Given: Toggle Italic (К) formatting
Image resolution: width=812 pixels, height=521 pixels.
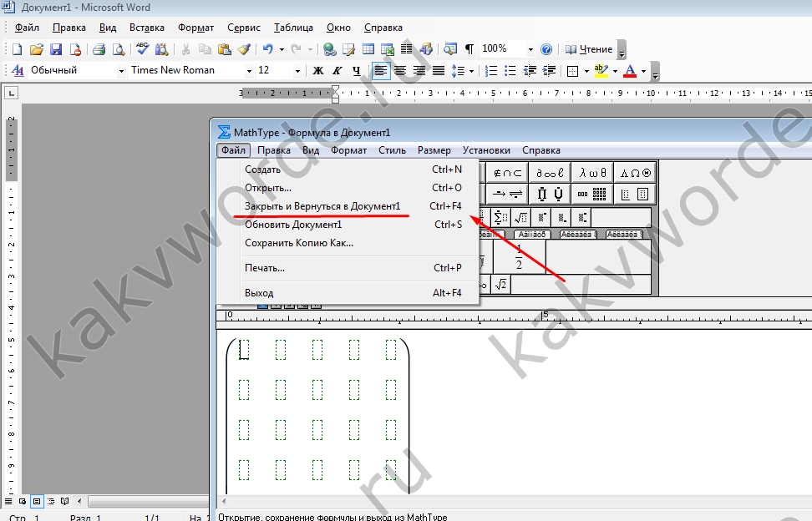Looking at the screenshot, I should click(x=337, y=71).
